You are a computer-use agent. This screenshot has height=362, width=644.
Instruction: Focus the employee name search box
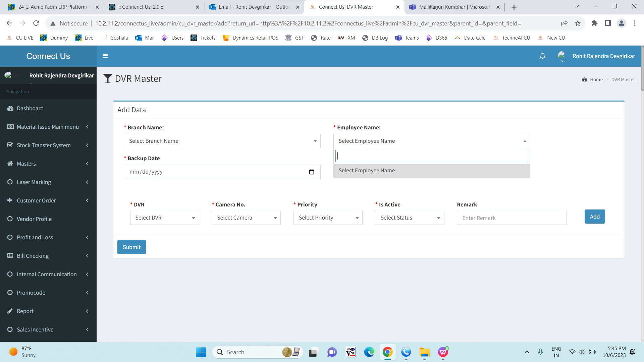coord(432,156)
